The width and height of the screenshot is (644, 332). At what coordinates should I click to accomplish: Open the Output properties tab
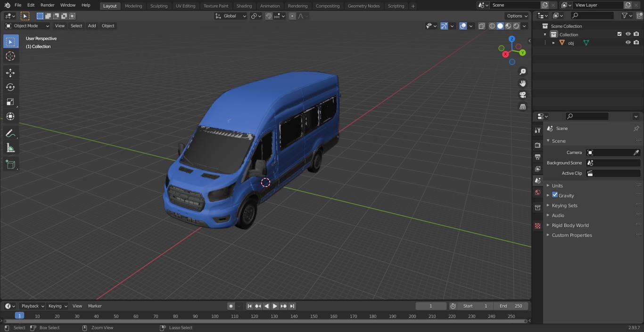[537, 157]
